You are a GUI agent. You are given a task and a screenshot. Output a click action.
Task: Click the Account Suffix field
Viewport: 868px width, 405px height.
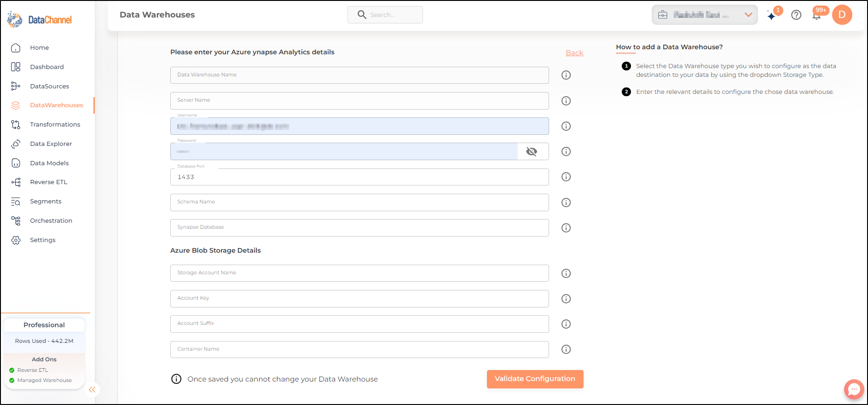pos(359,324)
